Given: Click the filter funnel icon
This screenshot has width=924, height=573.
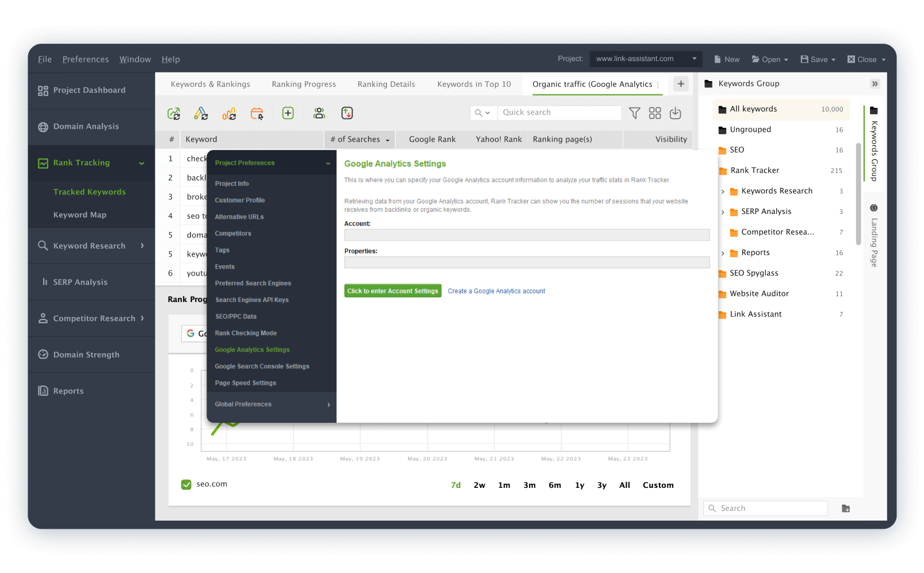Looking at the screenshot, I should pos(634,113).
